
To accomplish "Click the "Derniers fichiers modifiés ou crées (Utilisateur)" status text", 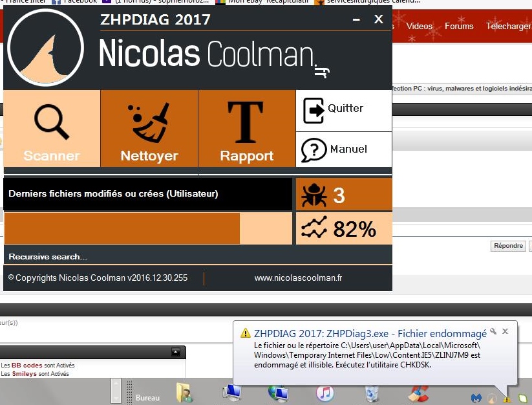I will 113,194.
